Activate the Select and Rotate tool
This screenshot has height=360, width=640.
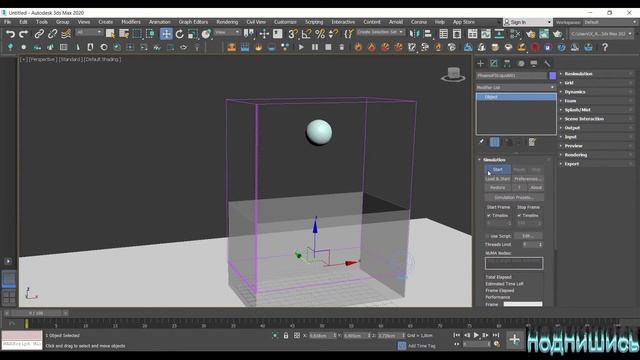coord(180,34)
